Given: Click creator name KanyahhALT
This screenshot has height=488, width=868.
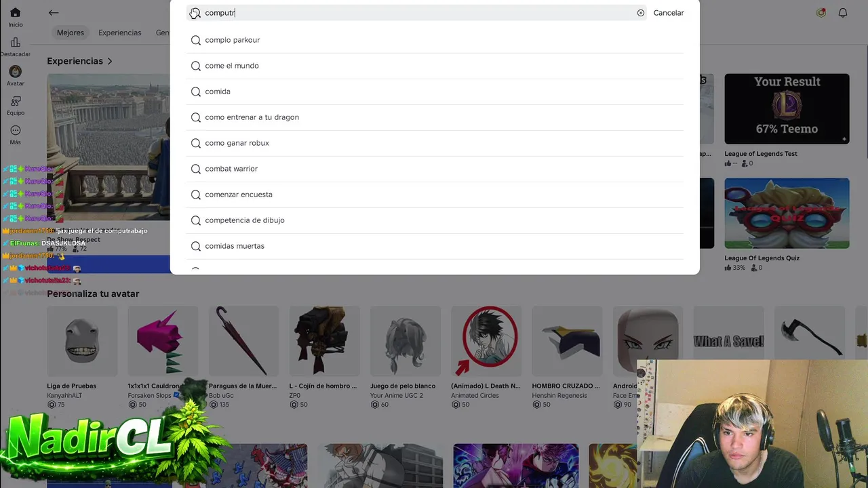Looking at the screenshot, I should (65, 396).
